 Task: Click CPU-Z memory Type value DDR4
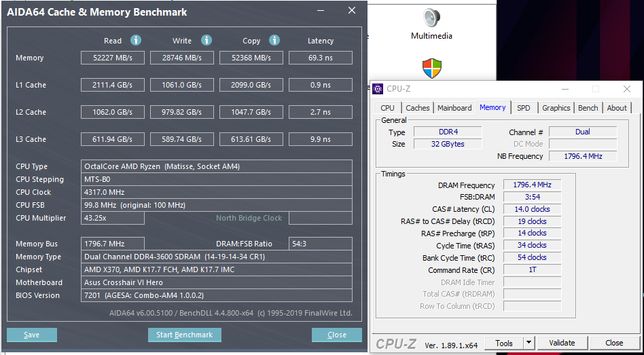pyautogui.click(x=448, y=132)
